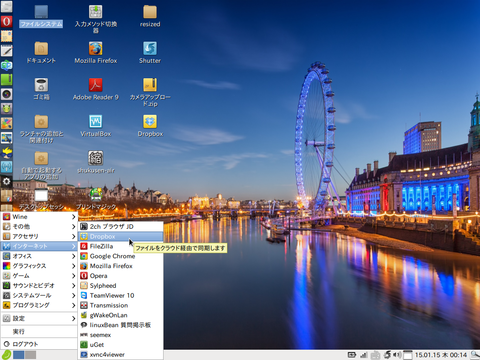Open the Dropbox desktop icon

tap(150, 126)
